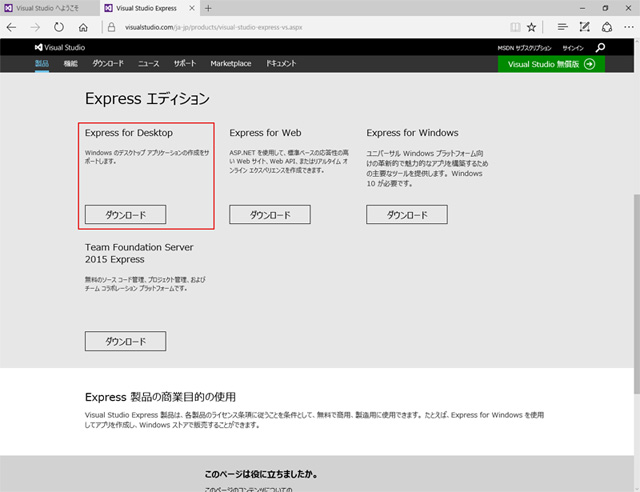The height and width of the screenshot is (492, 640).
Task: Open the browser more actions ellipsis
Action: pyautogui.click(x=629, y=27)
